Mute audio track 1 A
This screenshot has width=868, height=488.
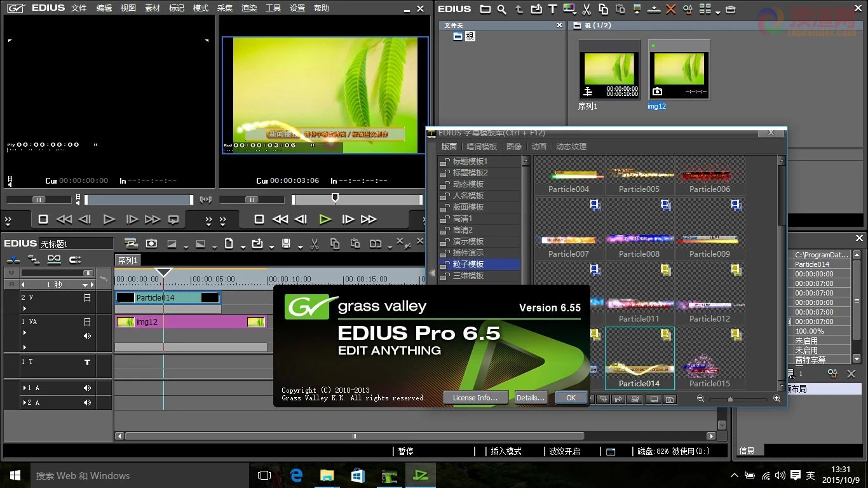[x=88, y=388]
